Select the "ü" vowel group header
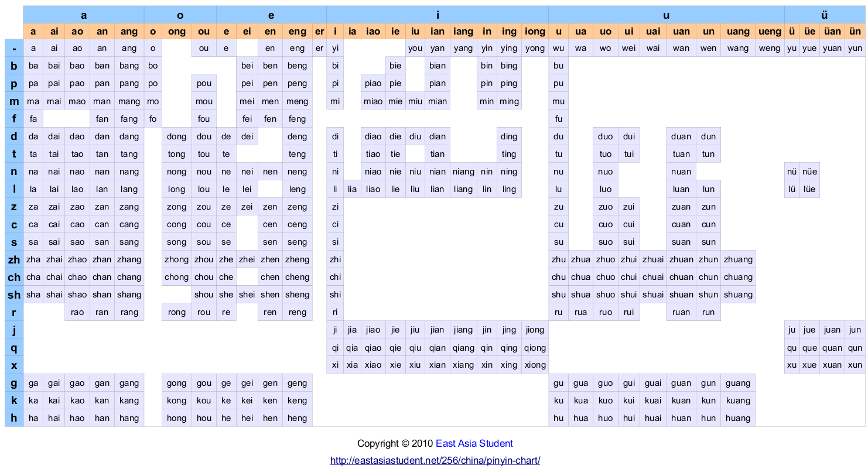This screenshot has width=868, height=469. click(x=825, y=15)
